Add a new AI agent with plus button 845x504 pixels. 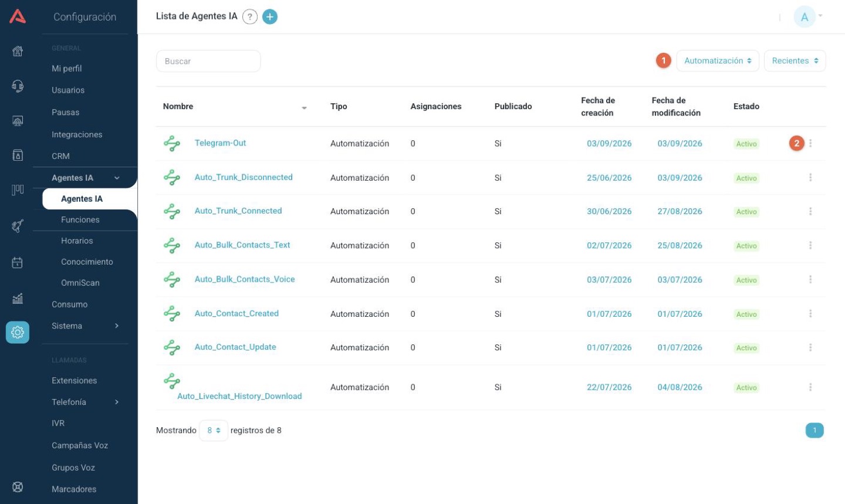[x=270, y=17]
